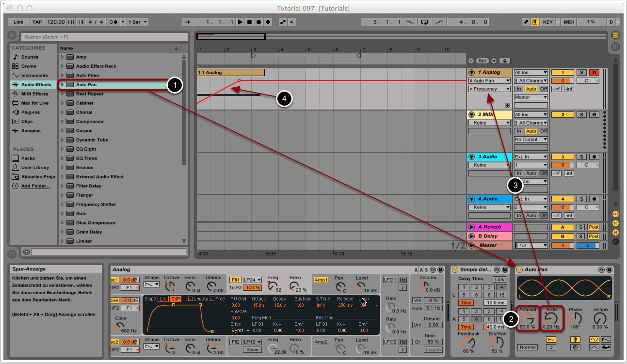Click the TAP tempo button
This screenshot has height=364, width=627.
pos(37,22)
